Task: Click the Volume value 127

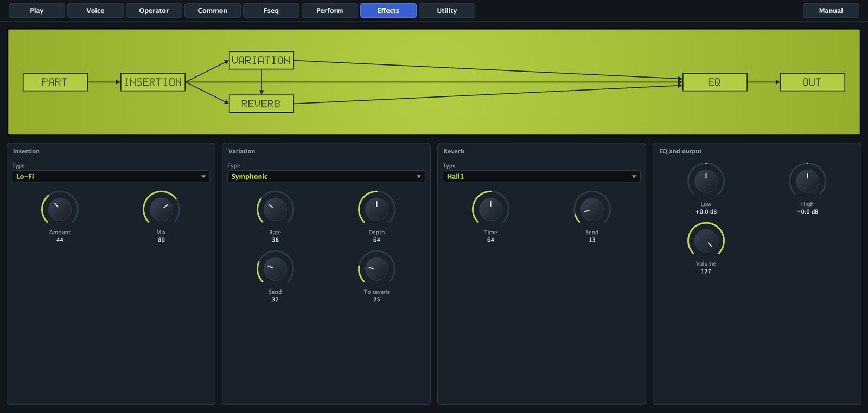Action: click(x=706, y=272)
